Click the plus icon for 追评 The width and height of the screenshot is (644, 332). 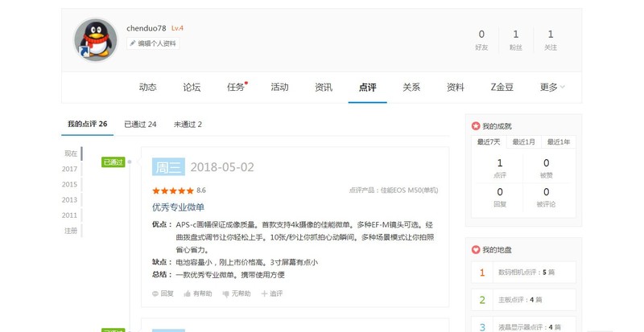tap(263, 293)
